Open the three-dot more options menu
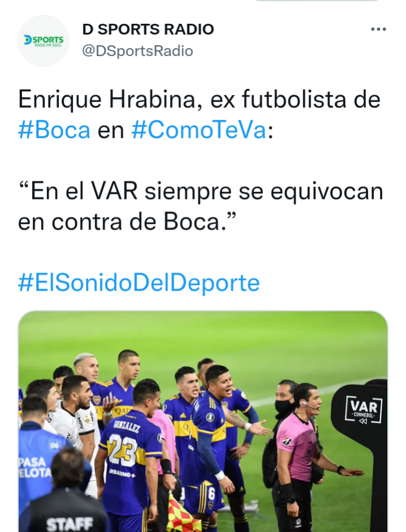The width and height of the screenshot is (406, 532). tap(378, 29)
